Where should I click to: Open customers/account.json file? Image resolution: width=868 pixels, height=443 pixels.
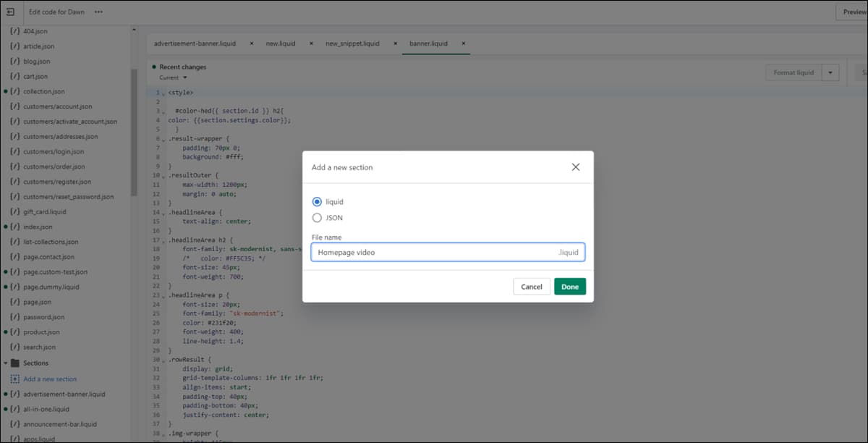coord(57,106)
